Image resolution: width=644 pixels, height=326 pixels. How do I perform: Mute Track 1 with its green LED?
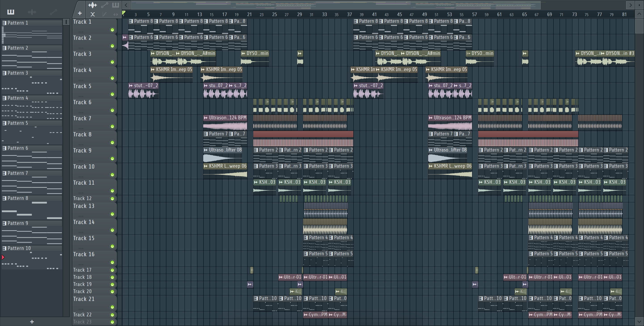(x=112, y=30)
